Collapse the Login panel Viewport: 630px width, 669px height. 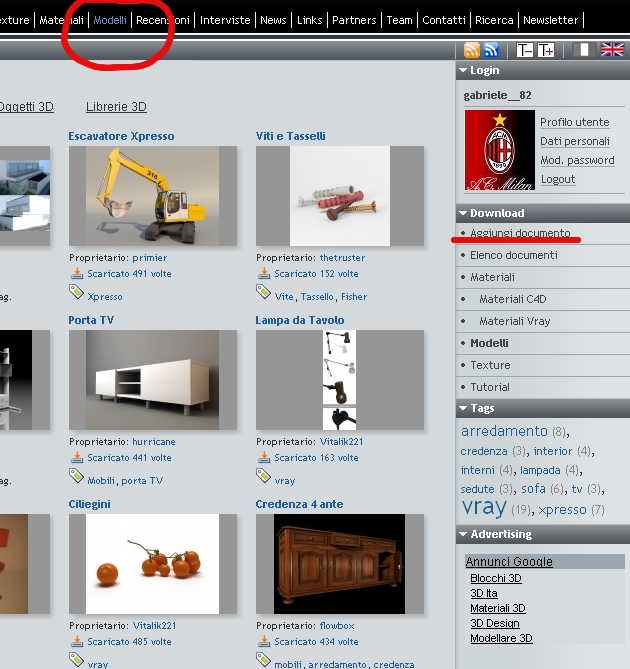tap(463, 70)
